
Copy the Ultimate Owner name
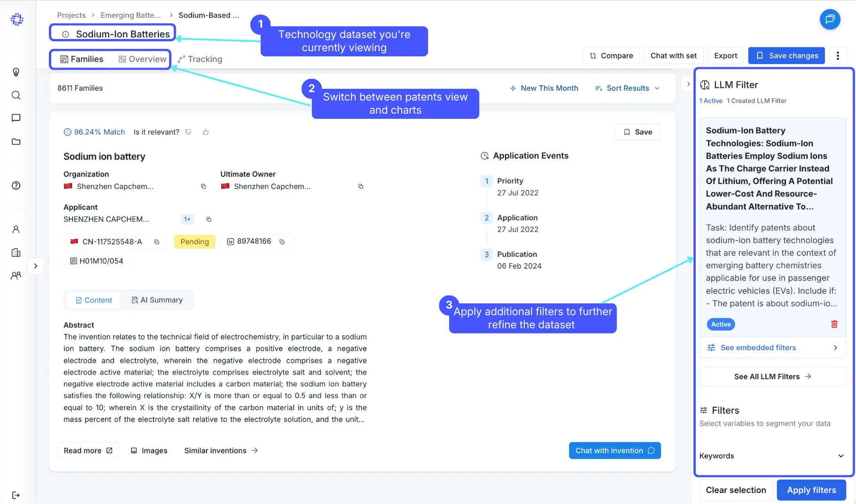click(x=361, y=186)
